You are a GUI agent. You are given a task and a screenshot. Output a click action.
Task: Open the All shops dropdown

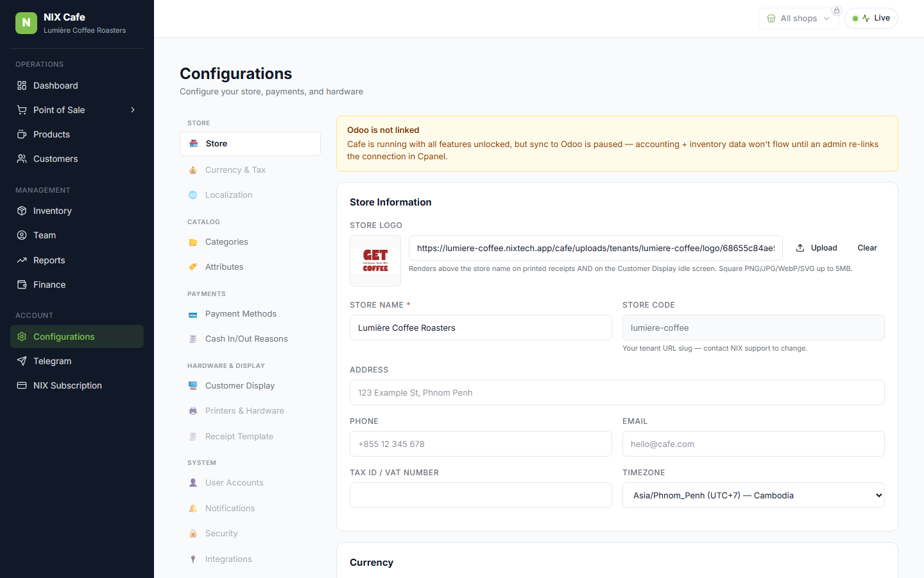[x=798, y=19]
